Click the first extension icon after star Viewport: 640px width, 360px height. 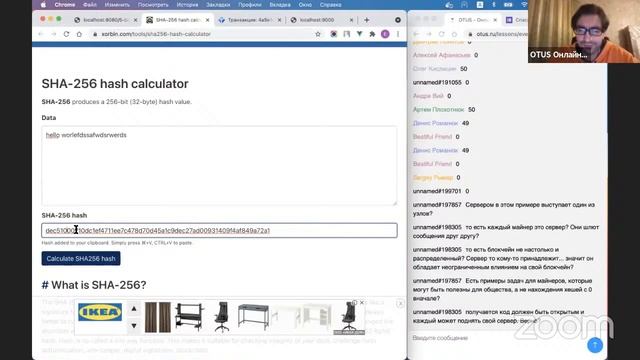pos(333,34)
